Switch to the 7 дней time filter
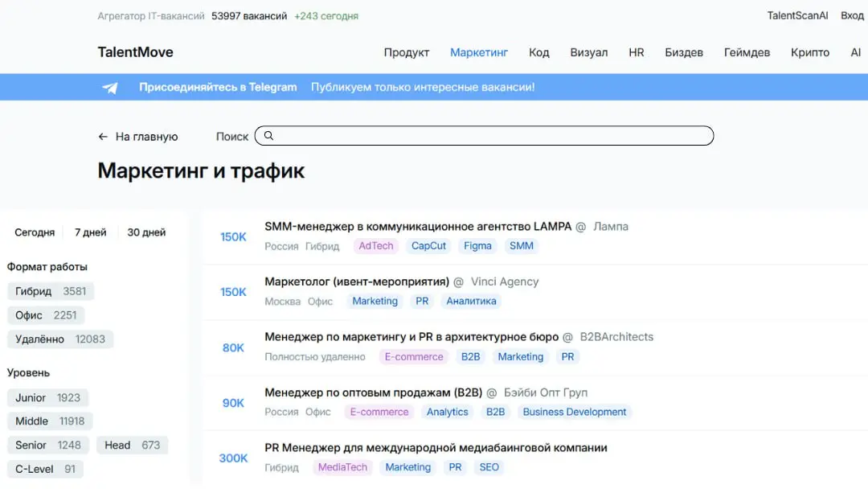Image resolution: width=868 pixels, height=489 pixels. [90, 232]
